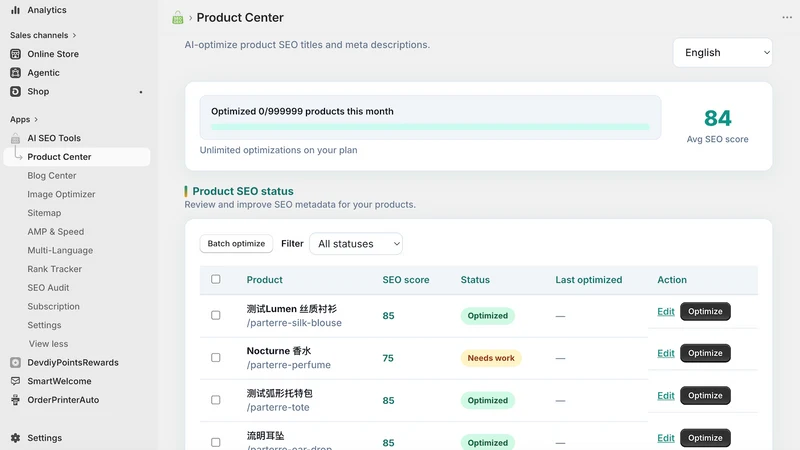
Task: Click the /parterre-silk-blouse product path
Action: pyautogui.click(x=294, y=323)
